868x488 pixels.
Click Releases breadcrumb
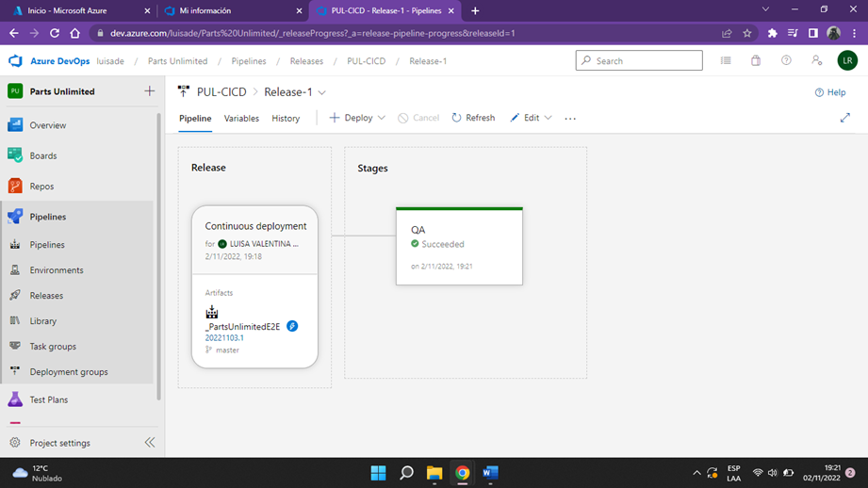click(306, 61)
